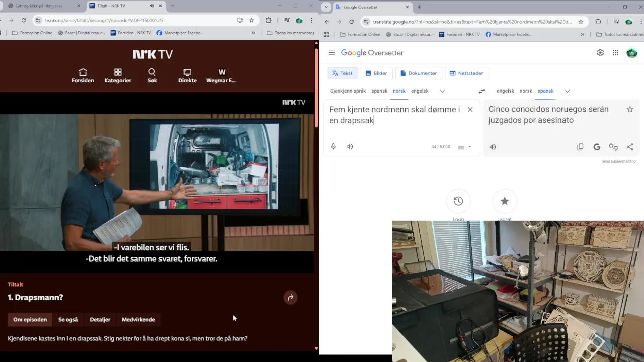Select the Nettsteder translation mode
The image size is (644, 362).
(466, 73)
